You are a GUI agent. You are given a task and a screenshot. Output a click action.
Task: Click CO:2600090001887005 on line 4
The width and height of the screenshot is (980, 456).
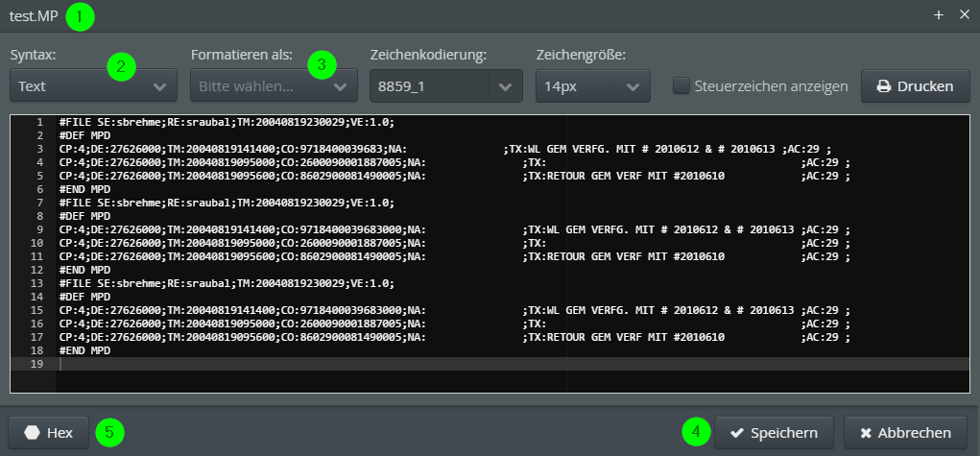click(x=342, y=162)
